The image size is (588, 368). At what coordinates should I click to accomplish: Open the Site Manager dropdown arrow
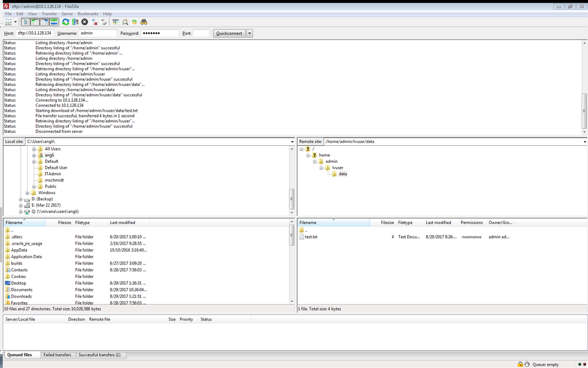[15, 22]
